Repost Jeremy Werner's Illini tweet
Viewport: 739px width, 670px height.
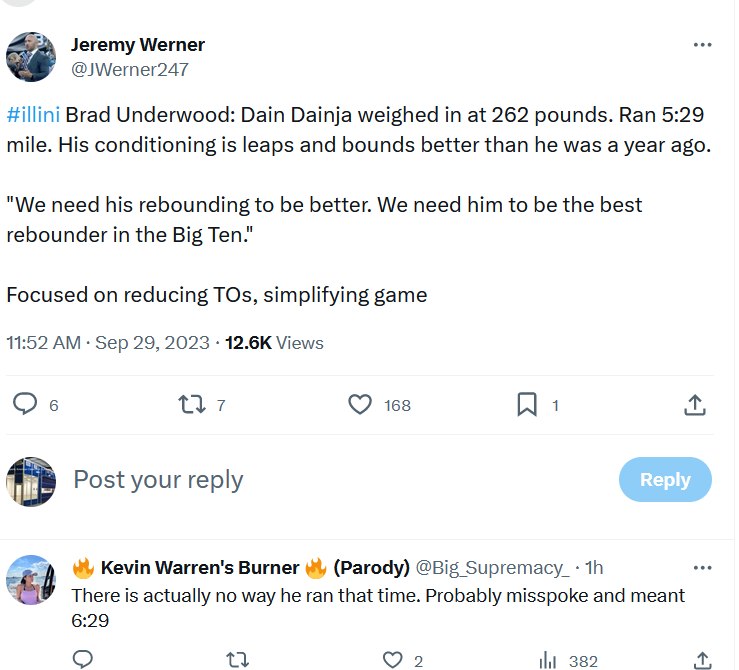191,405
